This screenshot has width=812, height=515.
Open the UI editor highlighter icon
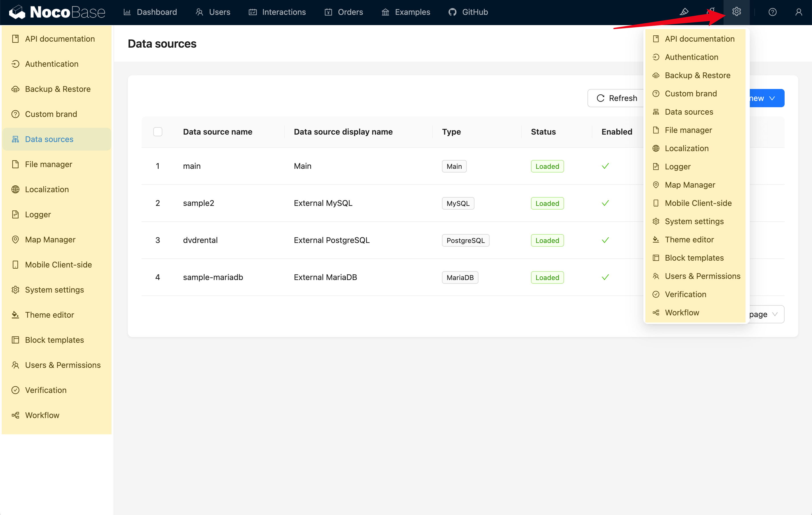(x=684, y=12)
